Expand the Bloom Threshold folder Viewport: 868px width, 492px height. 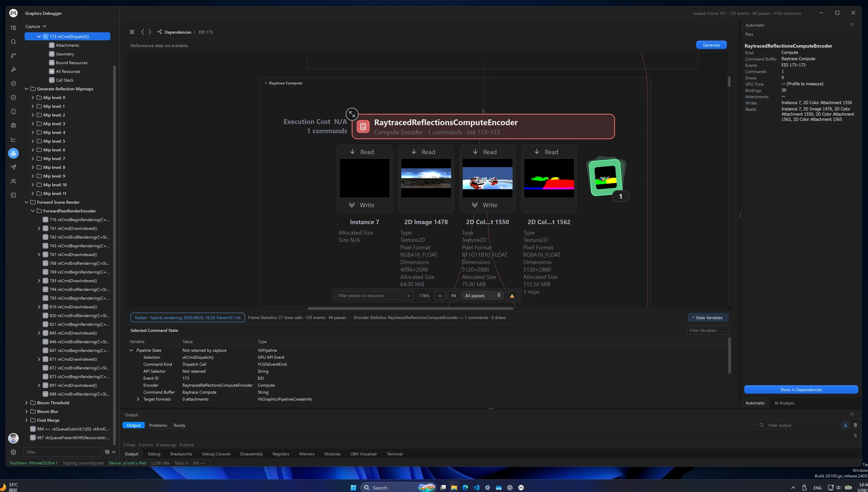click(x=26, y=403)
